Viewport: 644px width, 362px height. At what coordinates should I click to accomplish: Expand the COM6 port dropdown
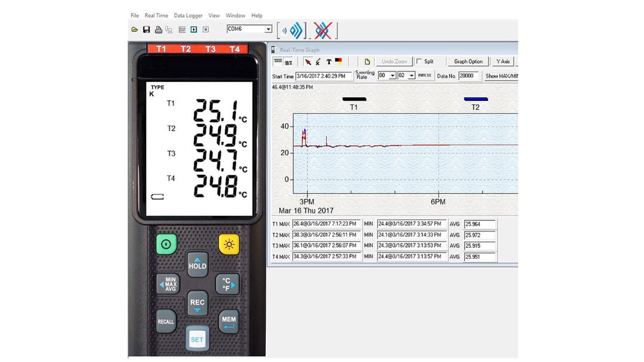pyautogui.click(x=268, y=29)
